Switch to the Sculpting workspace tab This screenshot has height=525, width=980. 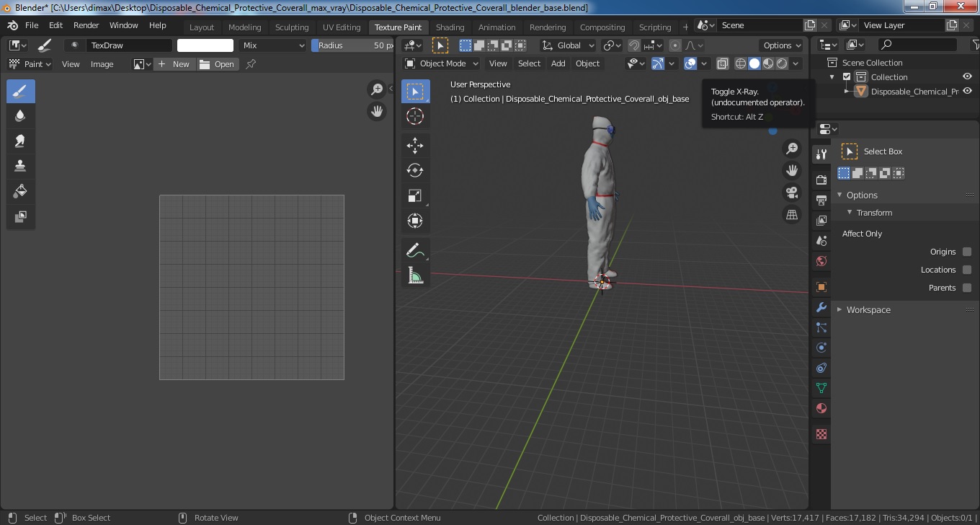[292, 27]
